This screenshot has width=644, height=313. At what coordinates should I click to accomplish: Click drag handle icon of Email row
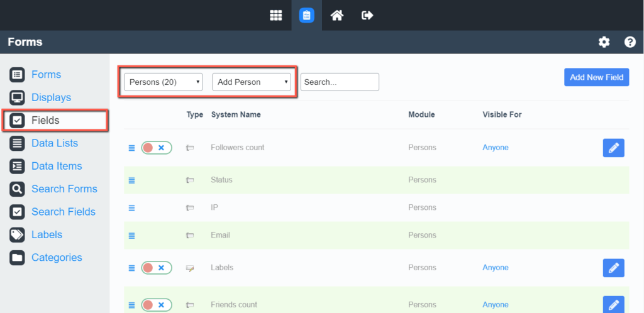132,236
